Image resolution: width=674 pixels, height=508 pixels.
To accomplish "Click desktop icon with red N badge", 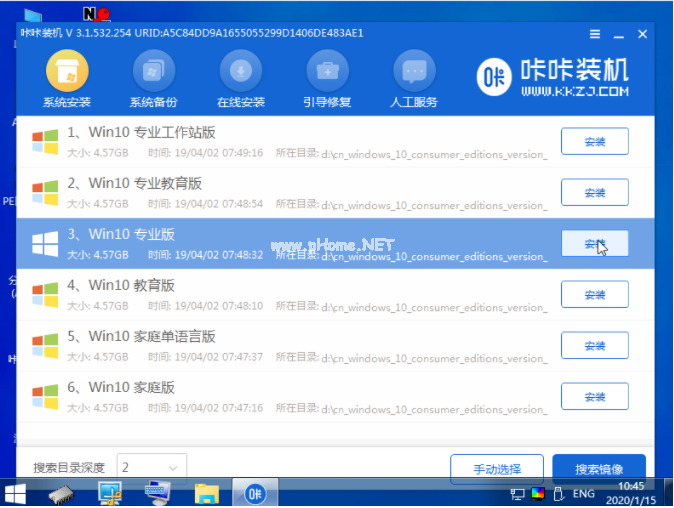I will tap(97, 14).
